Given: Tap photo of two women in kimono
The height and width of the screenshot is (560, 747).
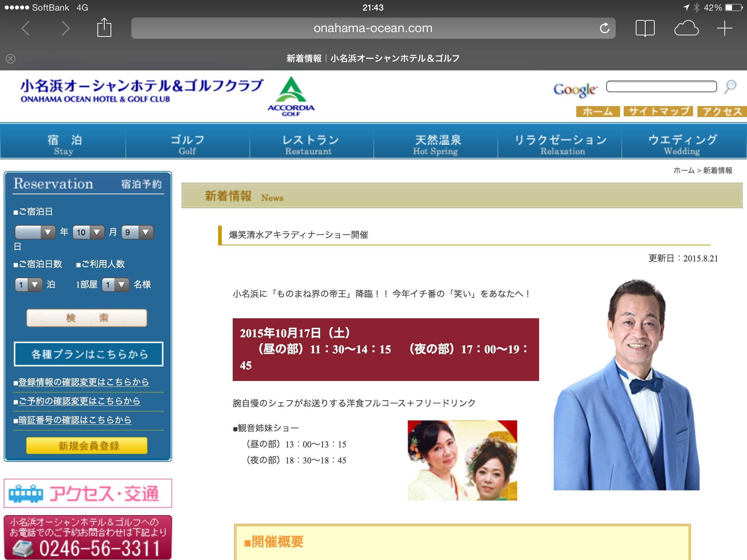Looking at the screenshot, I should coord(462,460).
